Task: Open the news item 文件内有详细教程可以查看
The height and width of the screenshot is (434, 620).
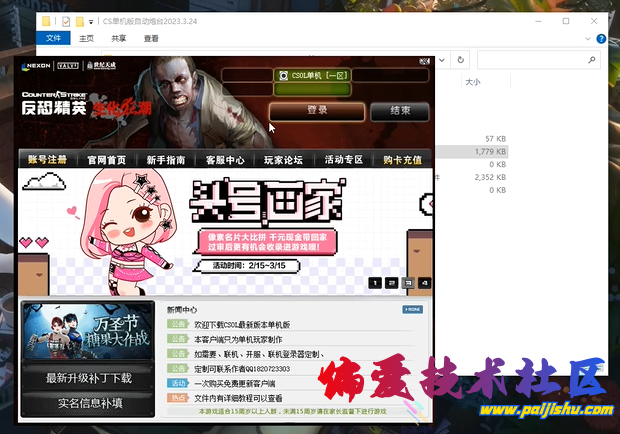Action: pos(238,398)
